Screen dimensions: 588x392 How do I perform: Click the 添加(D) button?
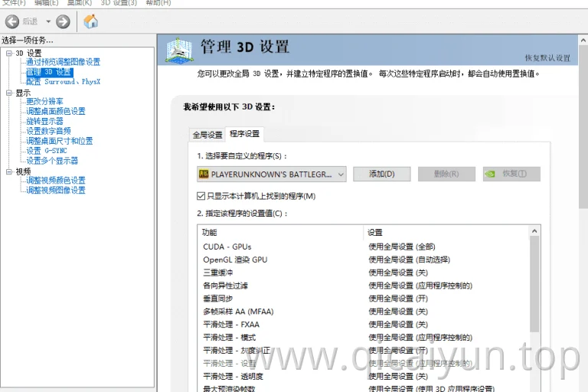[x=382, y=174]
